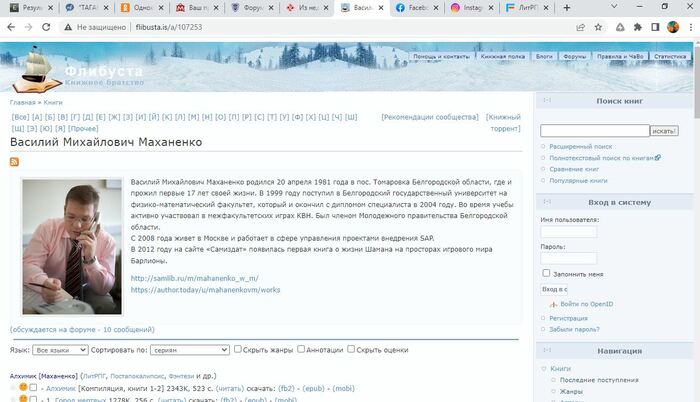The height and width of the screenshot is (402, 700).
Task: Open Книжная полка menu item
Action: (x=503, y=56)
